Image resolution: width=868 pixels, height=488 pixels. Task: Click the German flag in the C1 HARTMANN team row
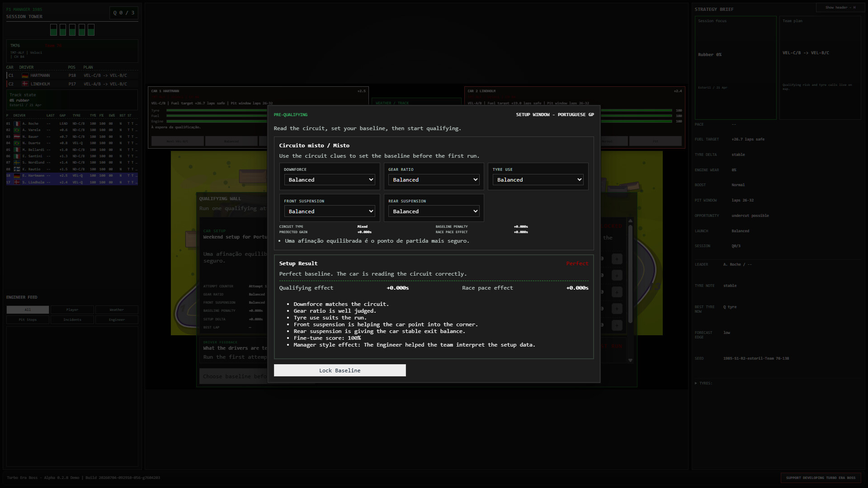point(25,75)
